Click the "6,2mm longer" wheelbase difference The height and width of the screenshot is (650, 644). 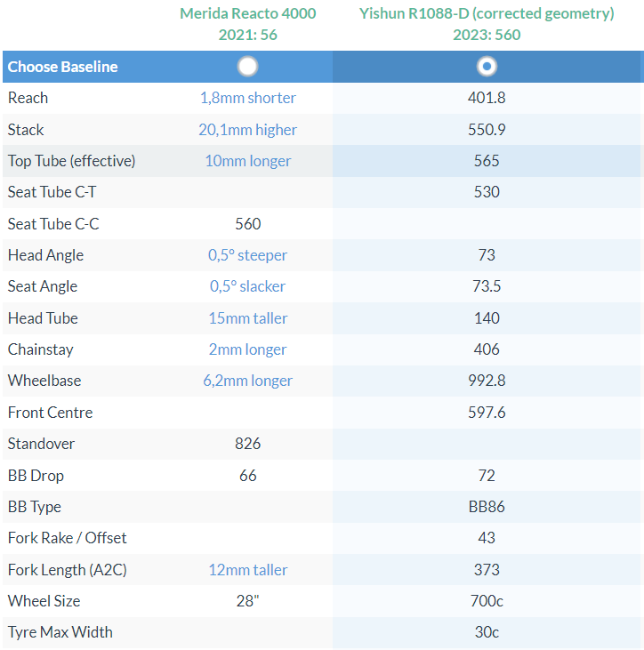(248, 381)
